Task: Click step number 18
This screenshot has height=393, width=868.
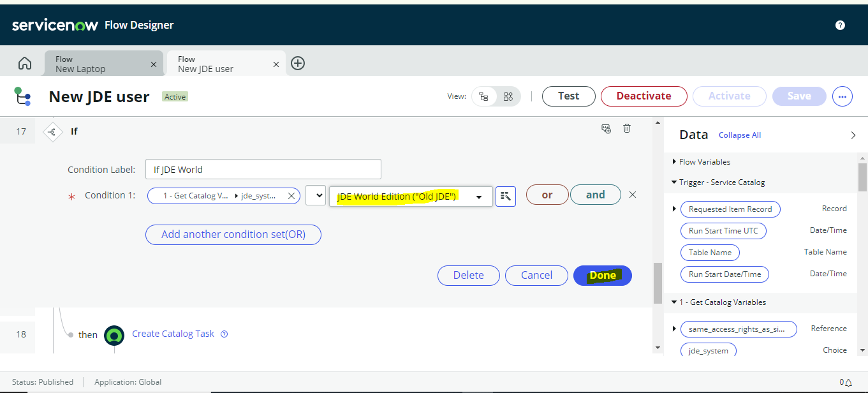Action: 21,334
